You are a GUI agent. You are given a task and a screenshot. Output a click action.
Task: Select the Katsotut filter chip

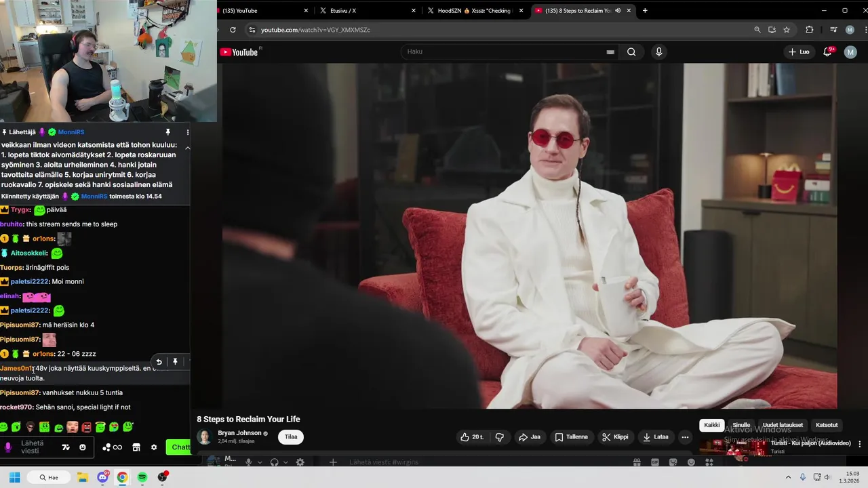pyautogui.click(x=827, y=425)
